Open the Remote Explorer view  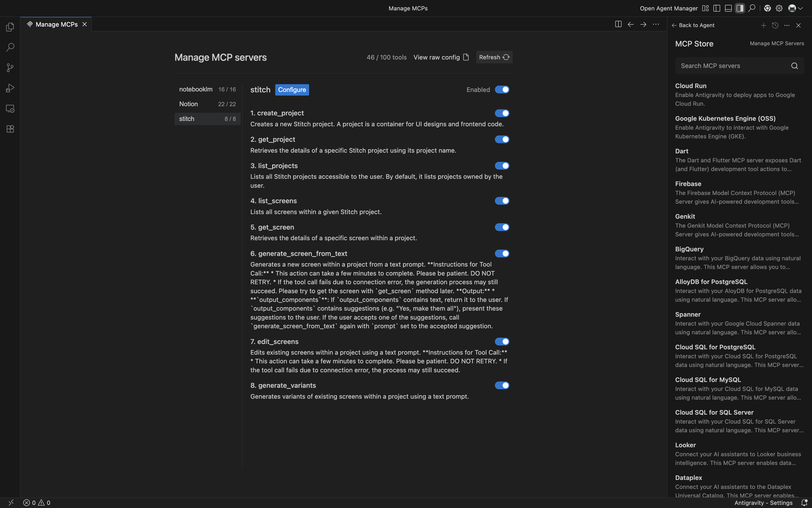pos(10,109)
